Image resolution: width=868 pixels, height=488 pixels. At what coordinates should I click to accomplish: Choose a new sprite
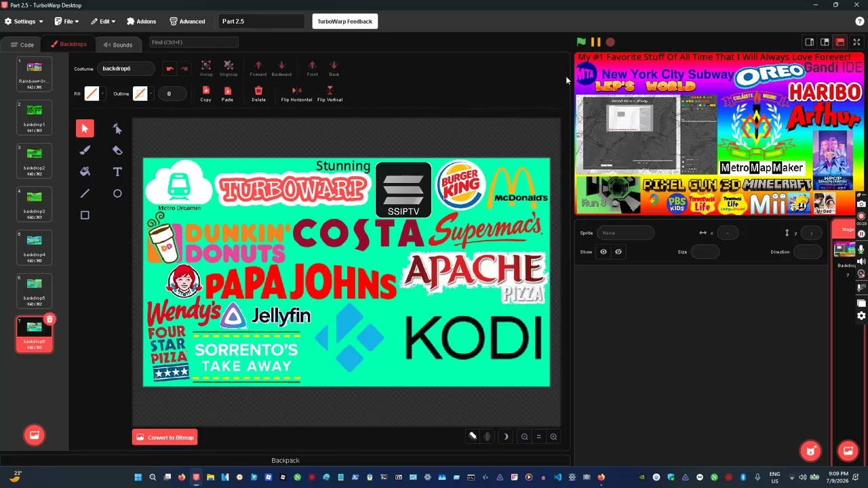(810, 450)
